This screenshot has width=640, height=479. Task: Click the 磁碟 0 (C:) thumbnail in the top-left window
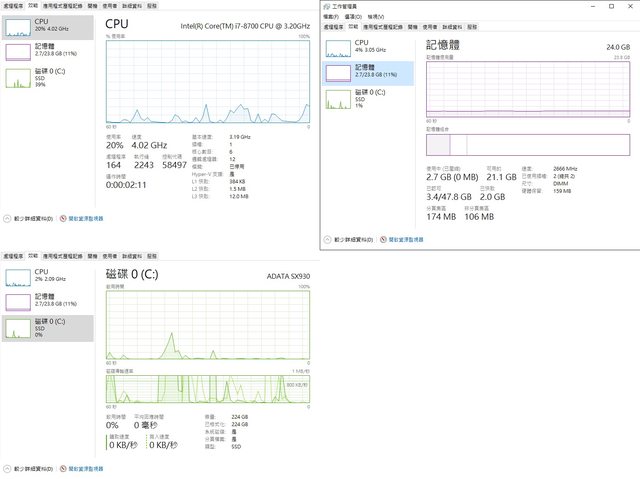coord(19,77)
